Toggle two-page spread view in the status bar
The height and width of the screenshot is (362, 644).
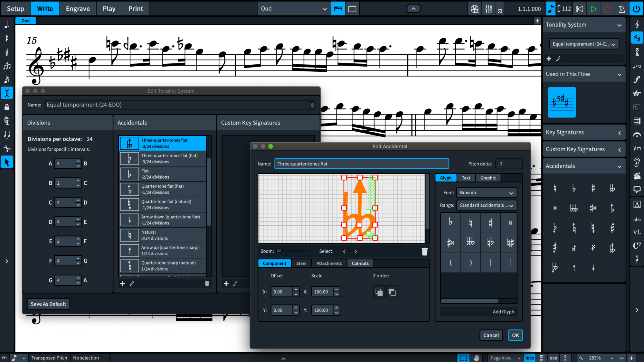click(530, 358)
